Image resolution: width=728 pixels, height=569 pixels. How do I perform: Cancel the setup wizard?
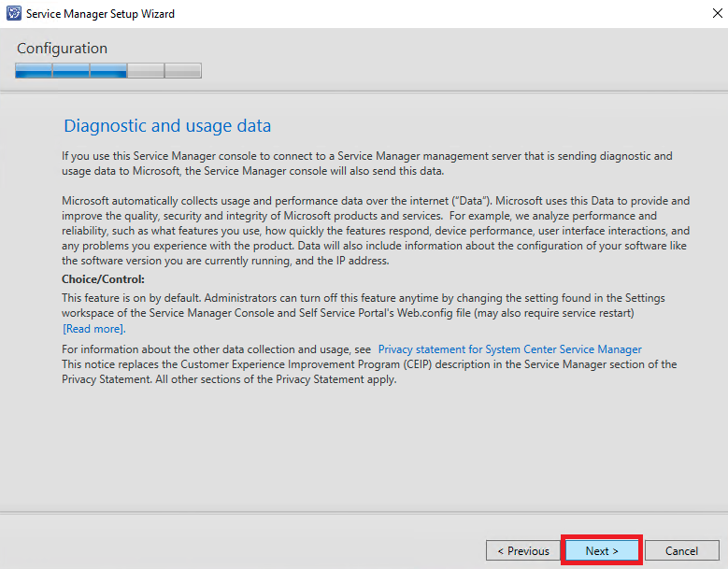tap(681, 550)
